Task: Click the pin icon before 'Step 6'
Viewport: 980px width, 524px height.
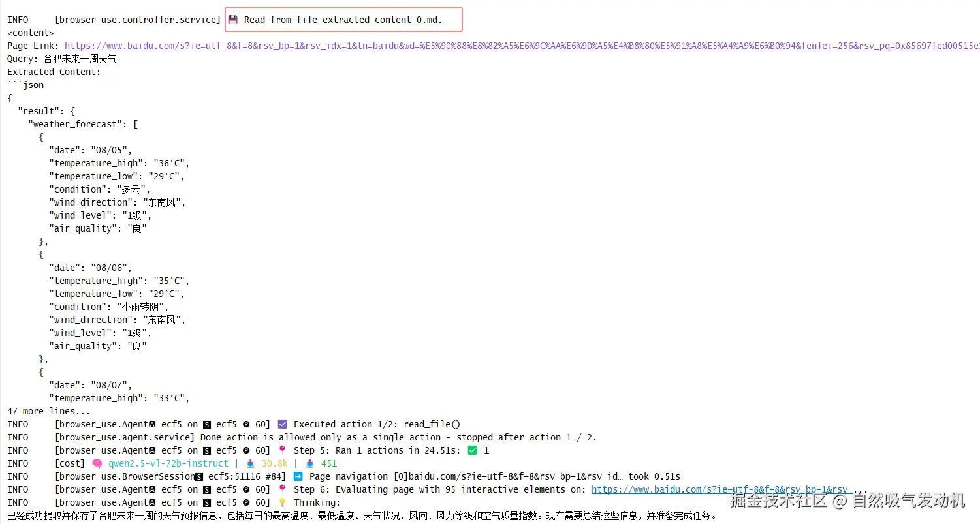Action: pos(282,489)
